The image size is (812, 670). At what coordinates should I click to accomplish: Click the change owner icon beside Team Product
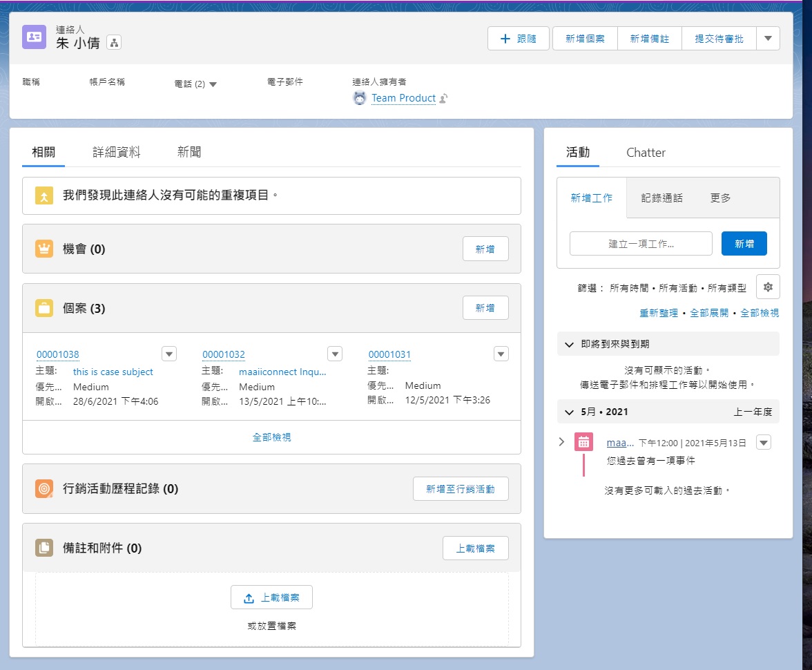click(444, 98)
